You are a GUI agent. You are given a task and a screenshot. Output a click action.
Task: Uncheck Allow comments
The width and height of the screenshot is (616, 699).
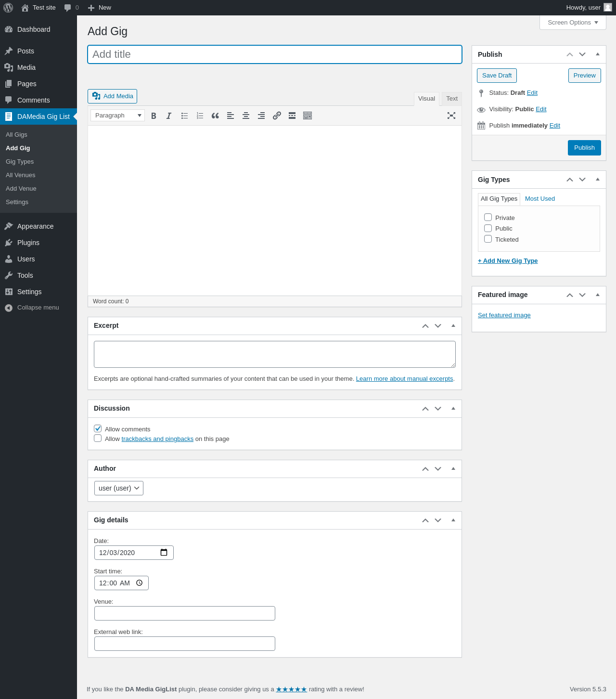click(x=98, y=428)
